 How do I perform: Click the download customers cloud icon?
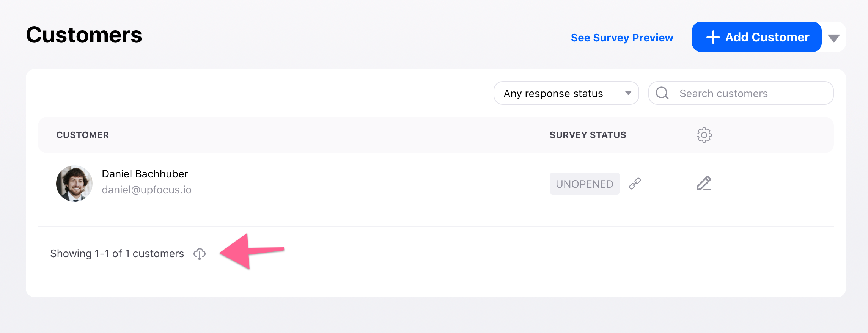click(200, 254)
